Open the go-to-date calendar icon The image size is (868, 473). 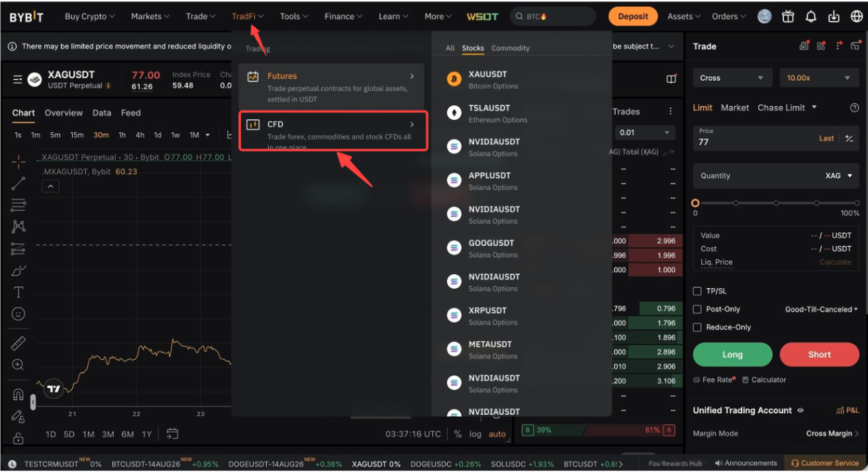click(x=172, y=434)
